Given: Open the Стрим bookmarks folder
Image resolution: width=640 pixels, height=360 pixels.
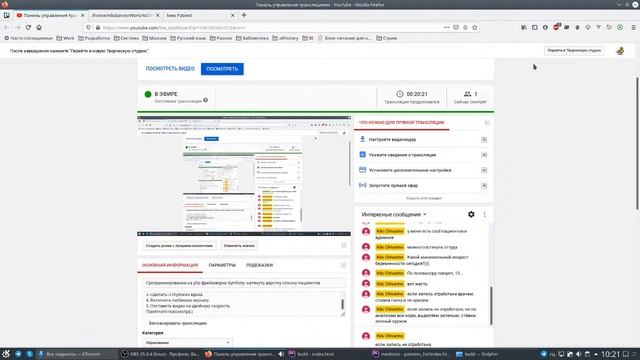Looking at the screenshot, I should click(x=387, y=38).
